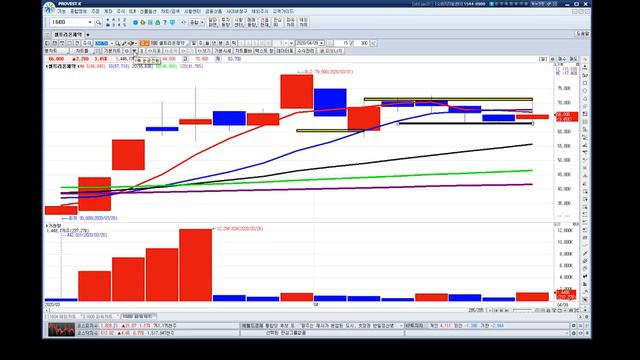640x360 pixels.
Task: Click the PROVEST K logo icon
Action: [x=49, y=7]
